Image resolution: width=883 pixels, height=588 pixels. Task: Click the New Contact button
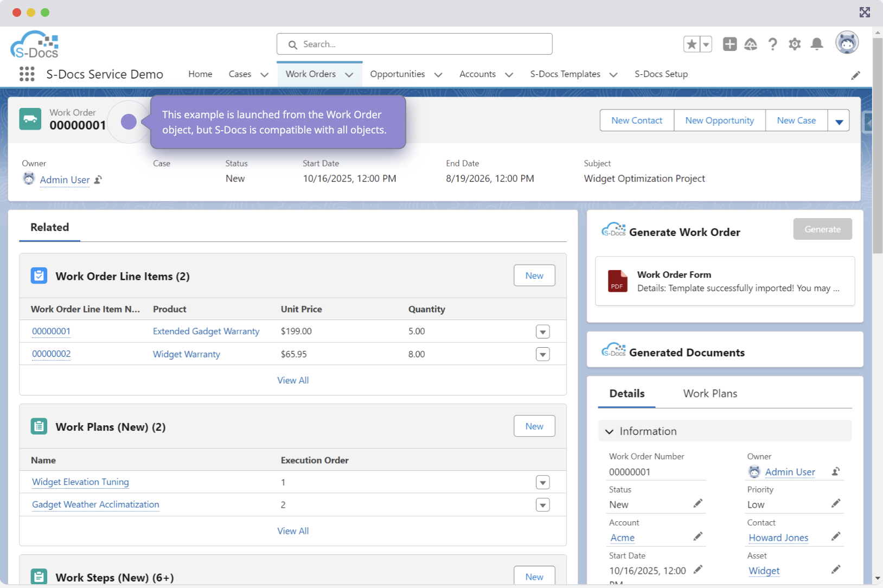point(637,120)
